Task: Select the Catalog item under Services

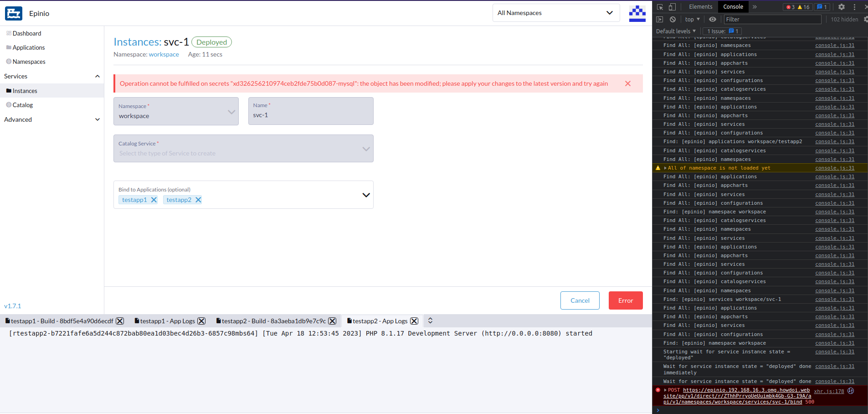Action: click(22, 104)
